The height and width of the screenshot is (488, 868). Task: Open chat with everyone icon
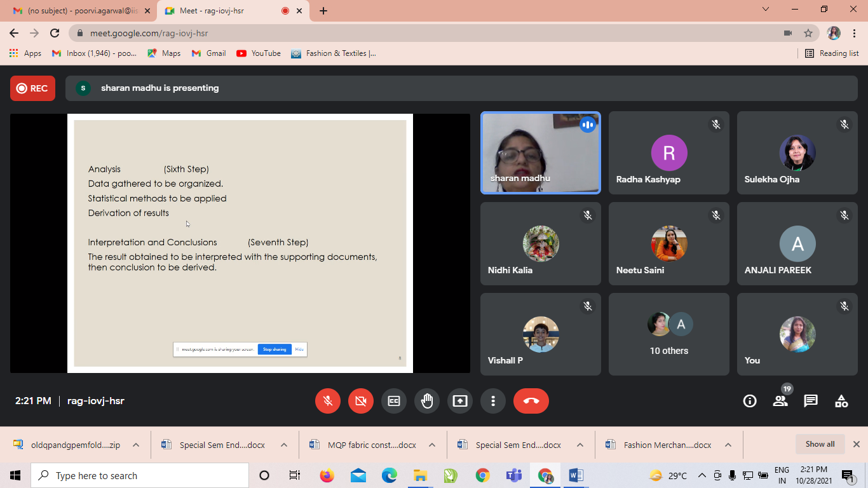(811, 401)
